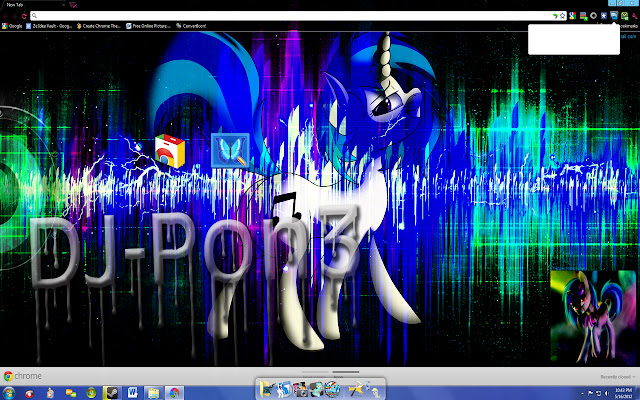
Task: Click the search magnifier in the address bar
Action: click(35, 16)
